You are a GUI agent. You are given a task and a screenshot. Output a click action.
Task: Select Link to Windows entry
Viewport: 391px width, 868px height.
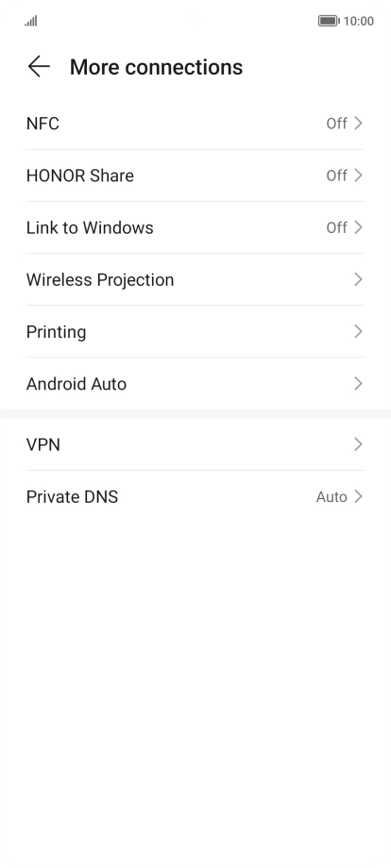pos(195,227)
